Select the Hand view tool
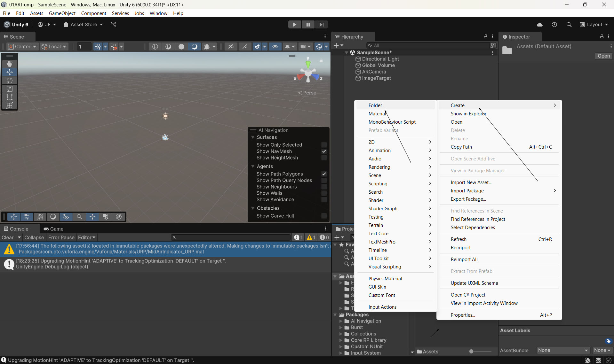This screenshot has height=364, width=614. point(10,64)
